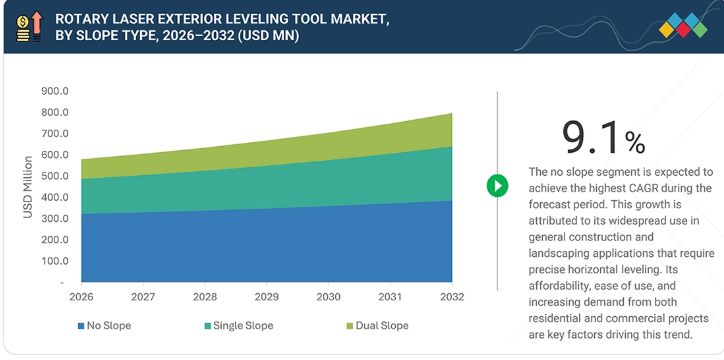Click the colorful diamond logo
This screenshot has width=724, height=360.
(683, 25)
